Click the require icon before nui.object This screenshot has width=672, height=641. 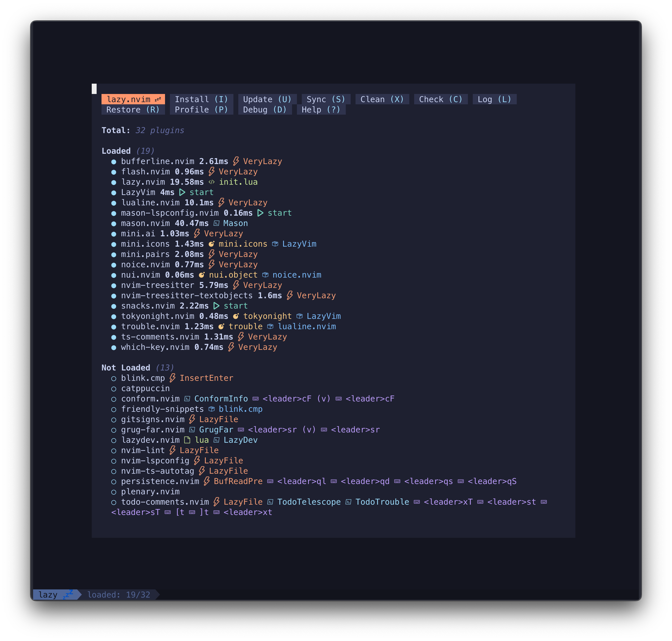(x=202, y=275)
